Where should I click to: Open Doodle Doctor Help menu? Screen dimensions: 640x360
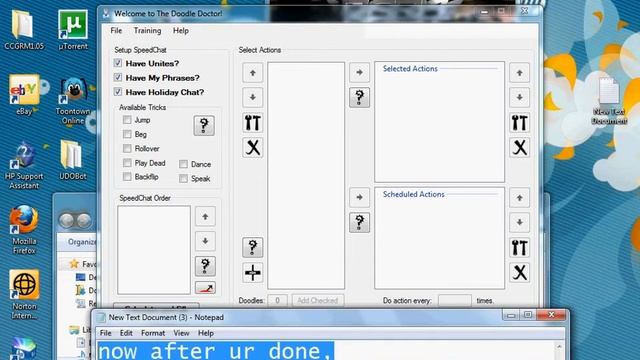(180, 31)
